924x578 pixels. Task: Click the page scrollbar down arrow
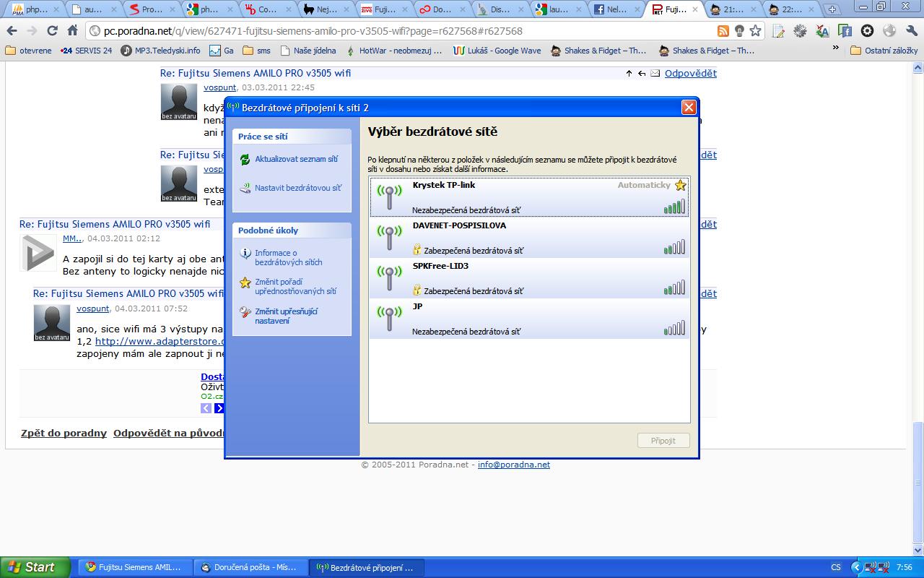[x=918, y=551]
